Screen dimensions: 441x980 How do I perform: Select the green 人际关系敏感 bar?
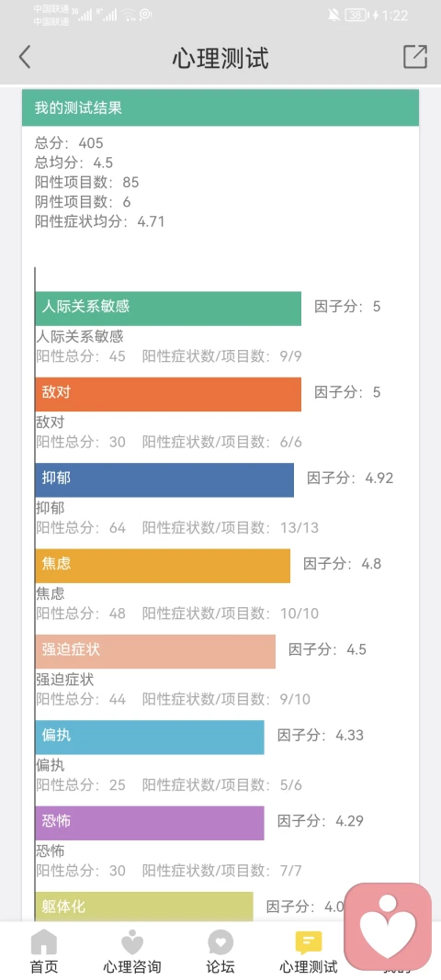168,308
